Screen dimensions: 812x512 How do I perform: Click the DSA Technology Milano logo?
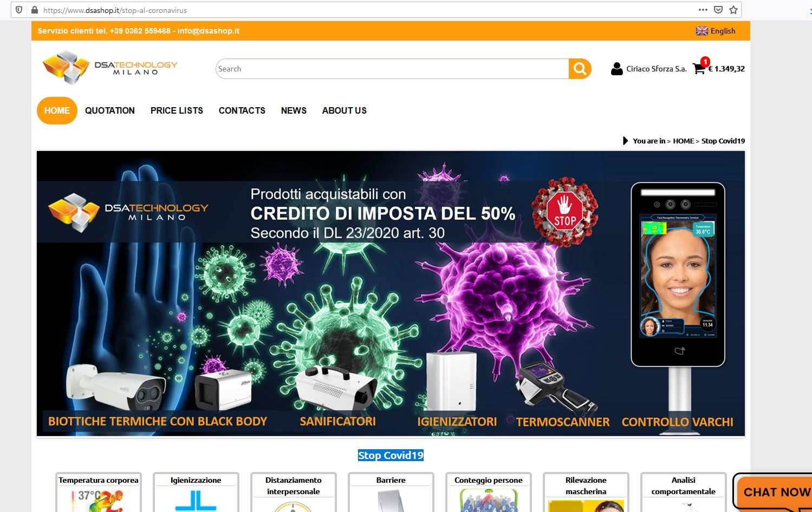pyautogui.click(x=110, y=68)
